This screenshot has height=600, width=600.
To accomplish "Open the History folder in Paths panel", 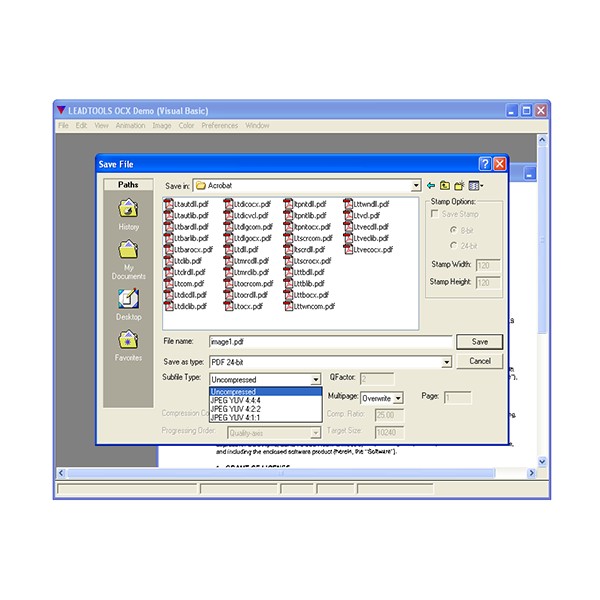I will (x=129, y=210).
